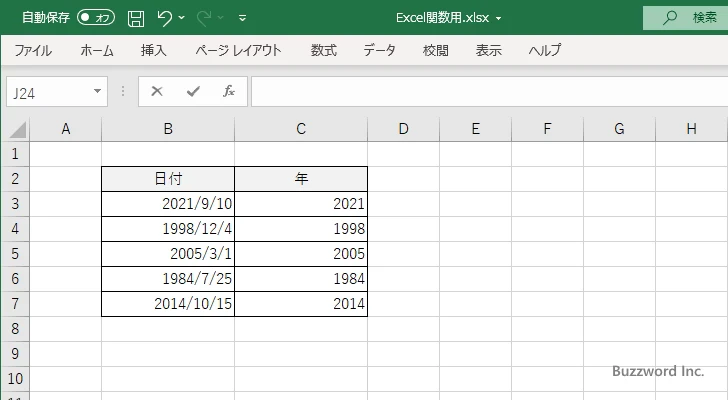This screenshot has height=400, width=728.
Task: Select the year cell showing 2005
Action: coord(301,254)
